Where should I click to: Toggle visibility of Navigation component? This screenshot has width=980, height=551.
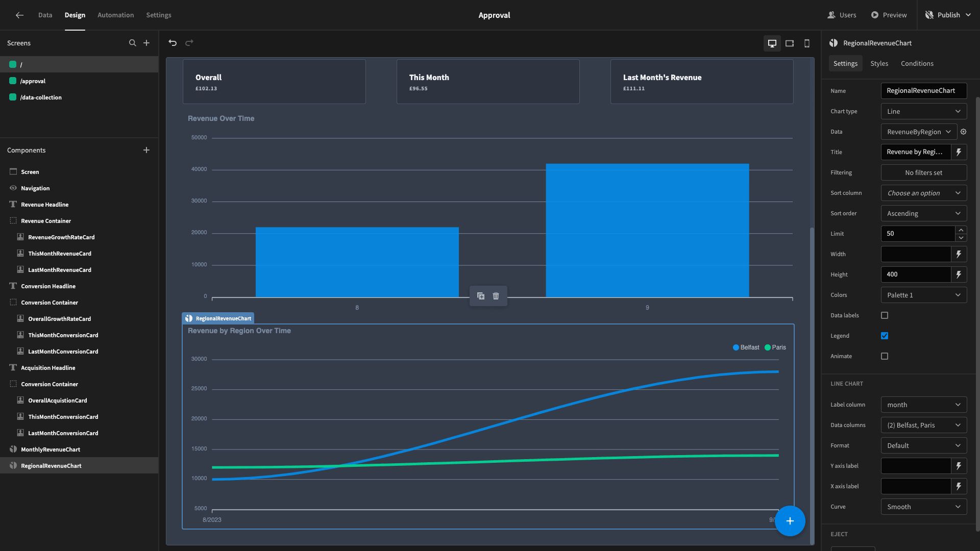tap(13, 188)
